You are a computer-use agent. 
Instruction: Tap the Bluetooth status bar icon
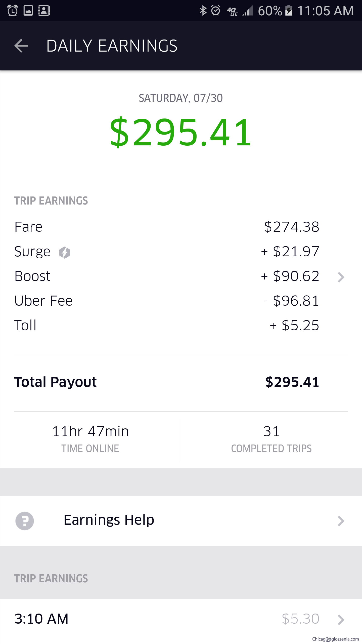tap(203, 11)
